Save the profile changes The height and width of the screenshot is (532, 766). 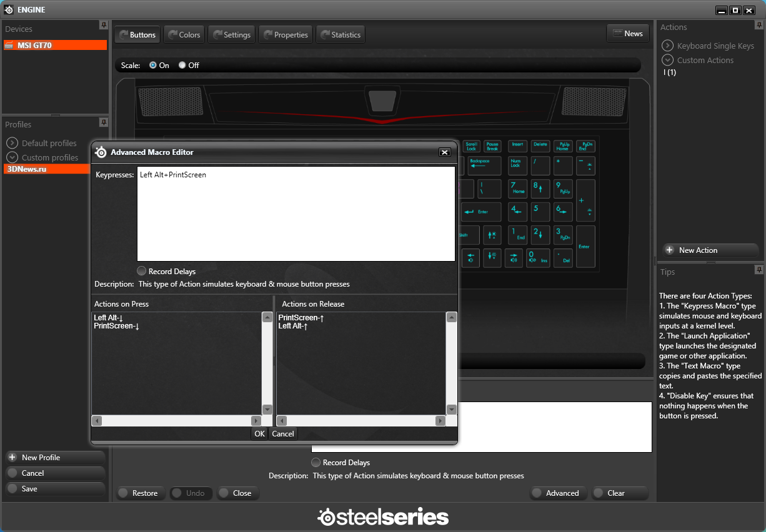[x=55, y=489]
